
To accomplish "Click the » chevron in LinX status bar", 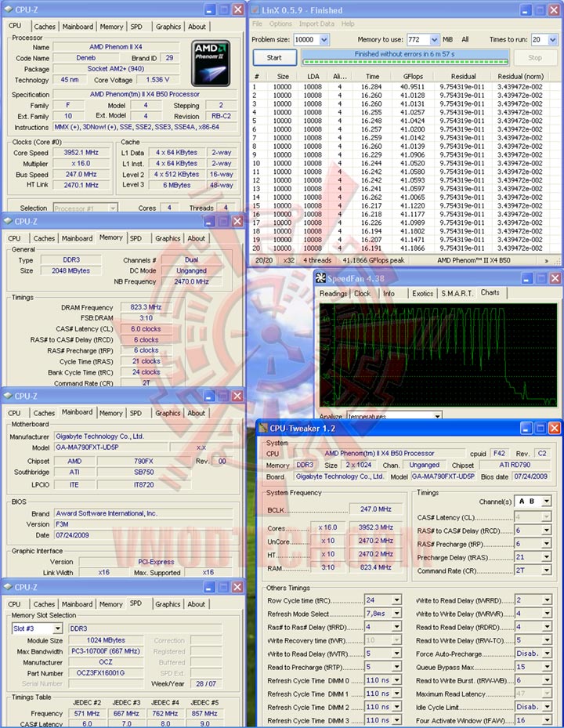I will [x=546, y=260].
